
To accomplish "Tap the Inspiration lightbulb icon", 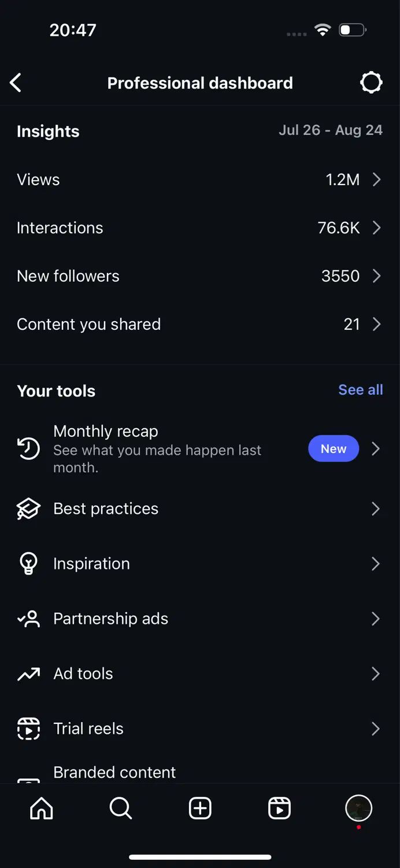I will coord(28,564).
